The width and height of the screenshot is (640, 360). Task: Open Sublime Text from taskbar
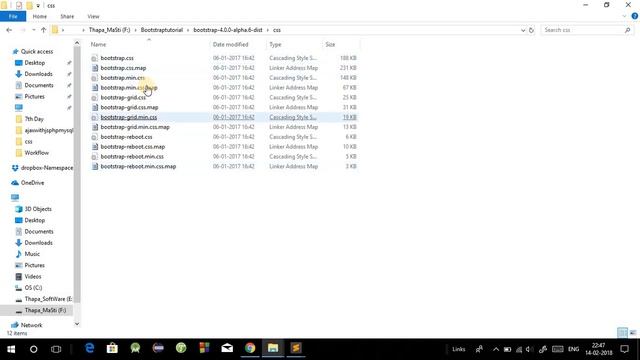296,348
